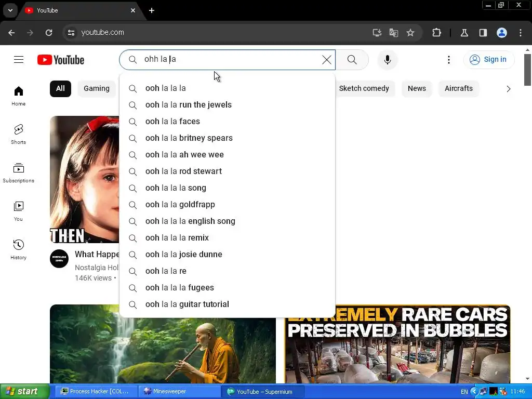This screenshot has width=532, height=399.
Task: Open the browser profile avatar
Action: pyautogui.click(x=502, y=33)
